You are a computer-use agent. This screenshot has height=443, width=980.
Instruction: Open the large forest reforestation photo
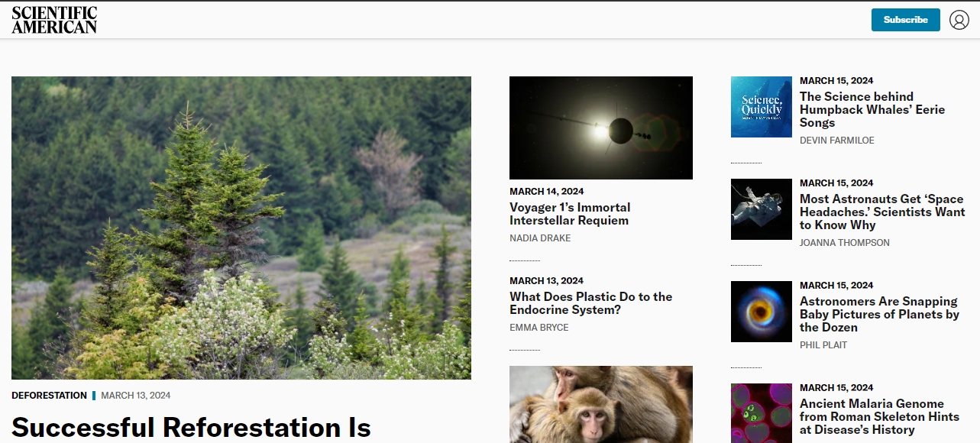pyautogui.click(x=241, y=228)
